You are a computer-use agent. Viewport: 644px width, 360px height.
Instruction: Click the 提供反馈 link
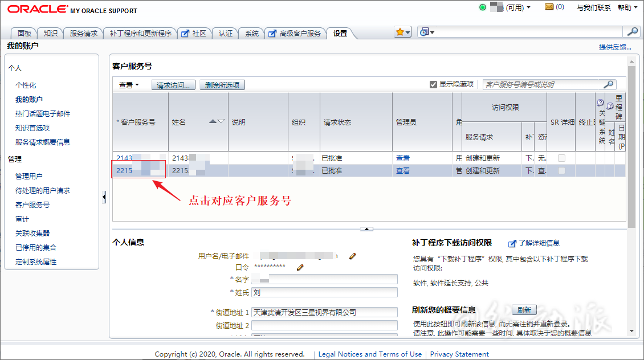pos(615,47)
